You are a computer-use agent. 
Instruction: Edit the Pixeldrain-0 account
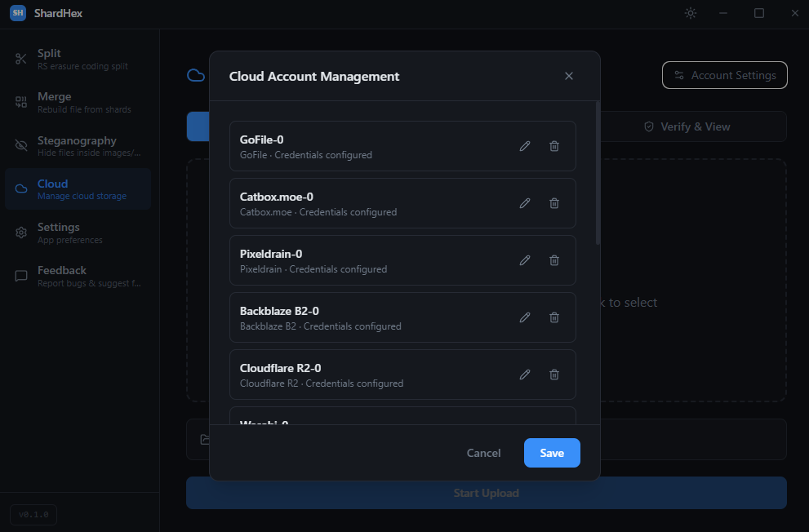click(525, 260)
